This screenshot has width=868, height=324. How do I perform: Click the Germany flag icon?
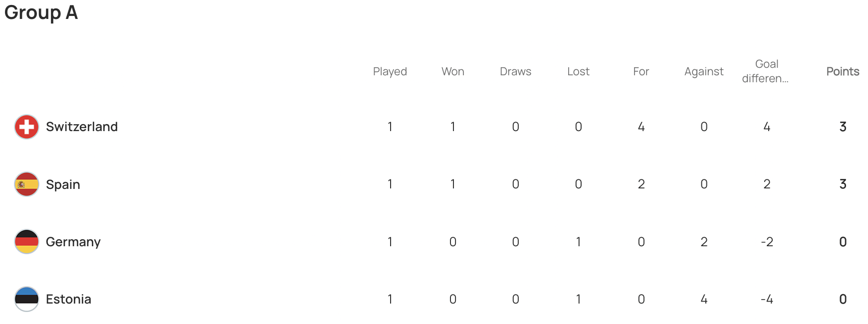(27, 242)
